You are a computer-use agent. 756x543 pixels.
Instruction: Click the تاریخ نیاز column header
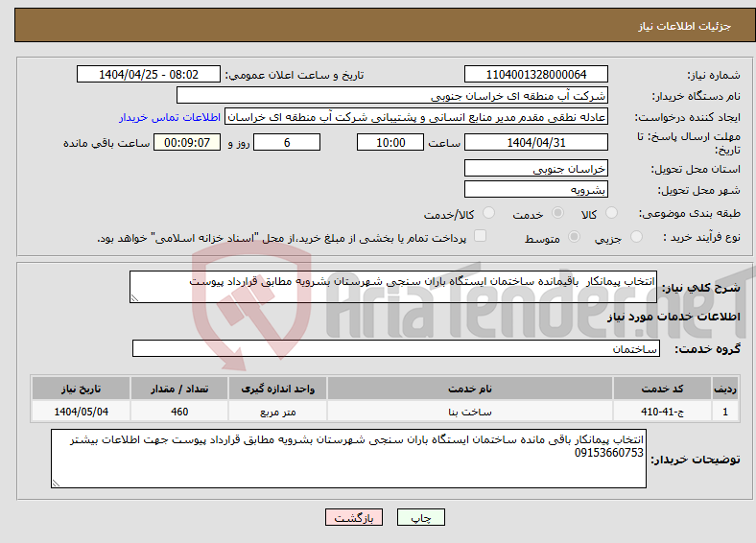[81, 389]
